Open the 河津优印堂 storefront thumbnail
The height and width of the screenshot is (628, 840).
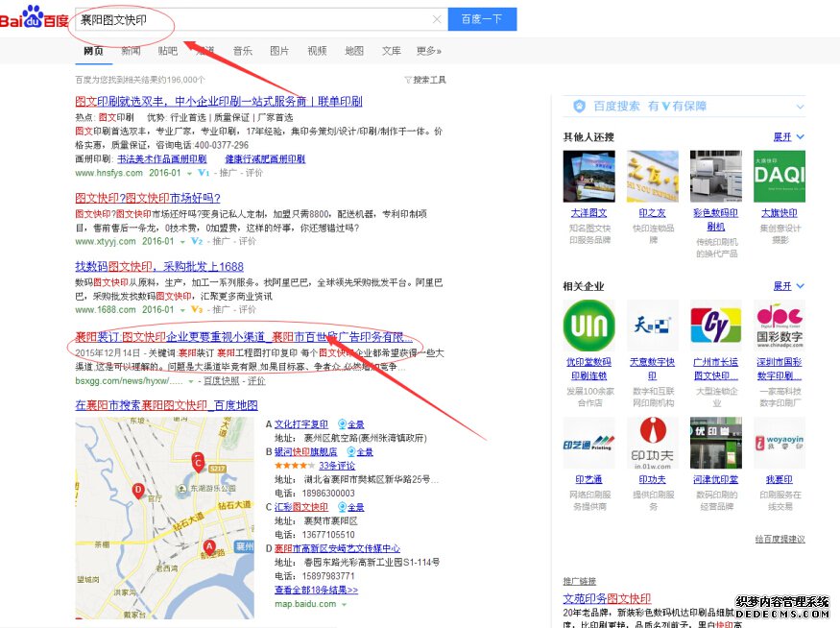716,443
